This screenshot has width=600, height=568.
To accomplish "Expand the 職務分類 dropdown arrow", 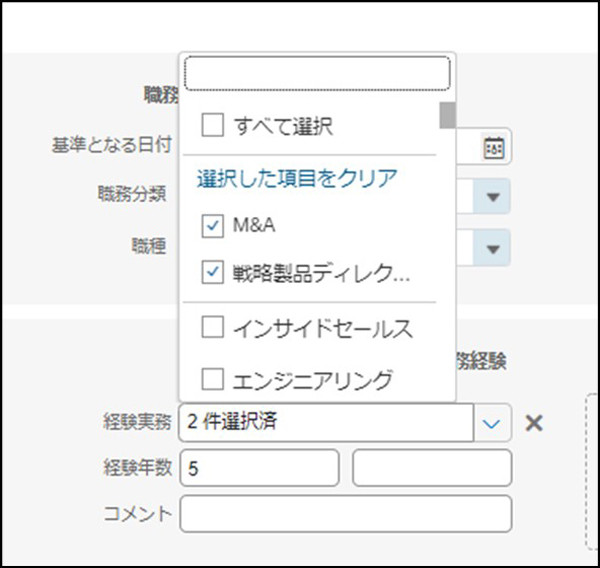I will [492, 197].
